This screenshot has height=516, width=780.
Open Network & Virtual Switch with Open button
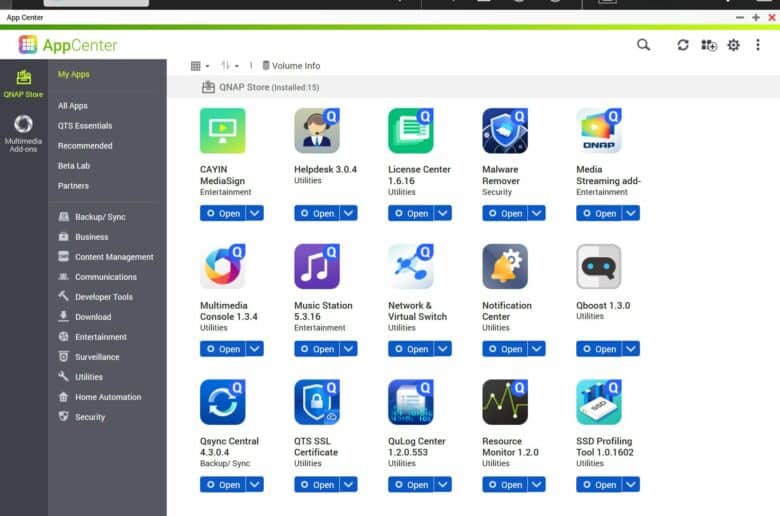click(411, 349)
